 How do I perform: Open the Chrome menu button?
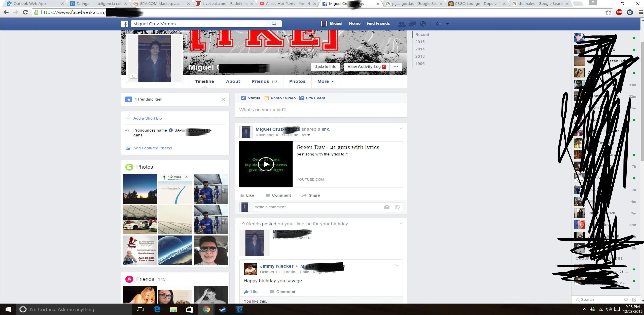(x=641, y=12)
